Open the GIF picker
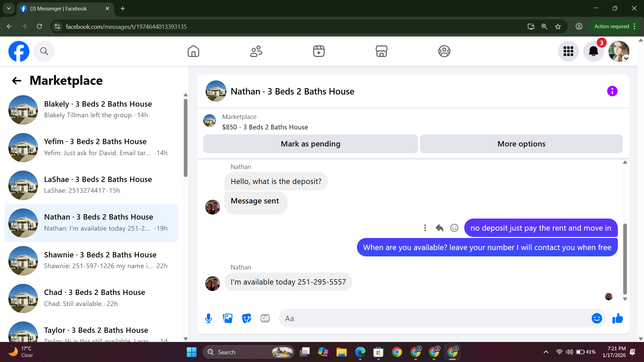Image resolution: width=644 pixels, height=362 pixels. [265, 318]
